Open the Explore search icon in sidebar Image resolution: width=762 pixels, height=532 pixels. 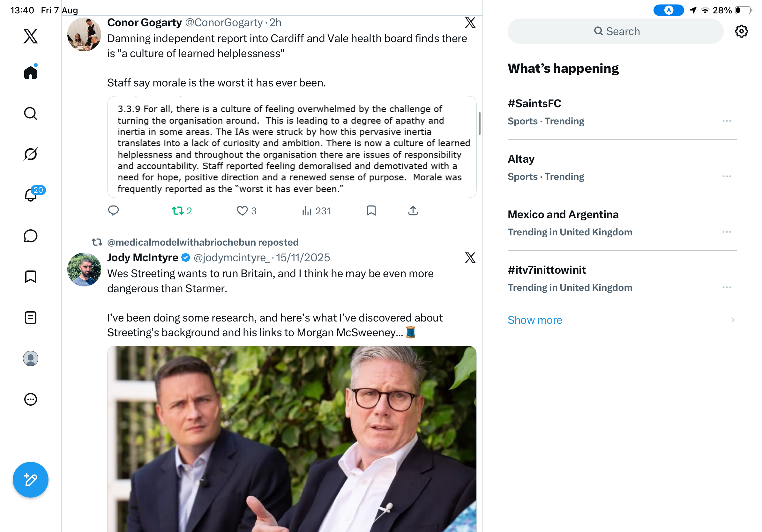(x=31, y=114)
